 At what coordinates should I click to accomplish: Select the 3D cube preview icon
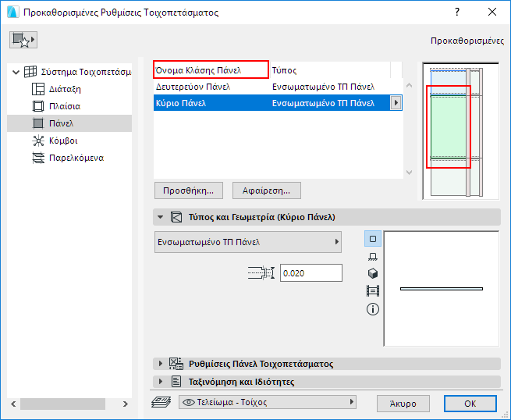pos(373,273)
